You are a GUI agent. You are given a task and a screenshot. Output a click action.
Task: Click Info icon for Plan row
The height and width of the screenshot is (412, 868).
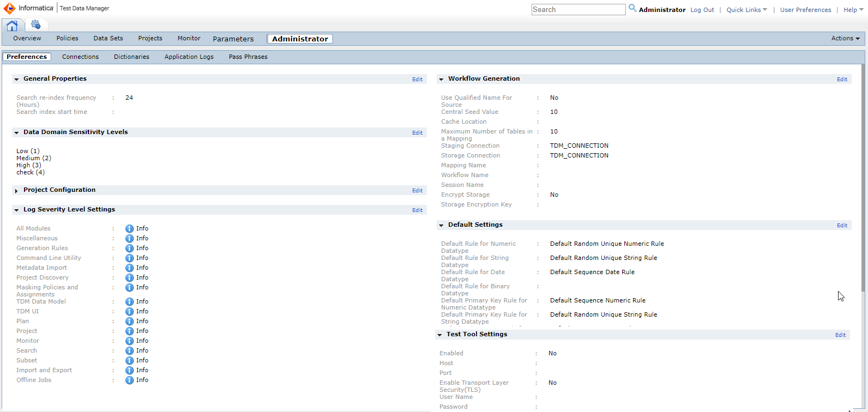(x=129, y=322)
